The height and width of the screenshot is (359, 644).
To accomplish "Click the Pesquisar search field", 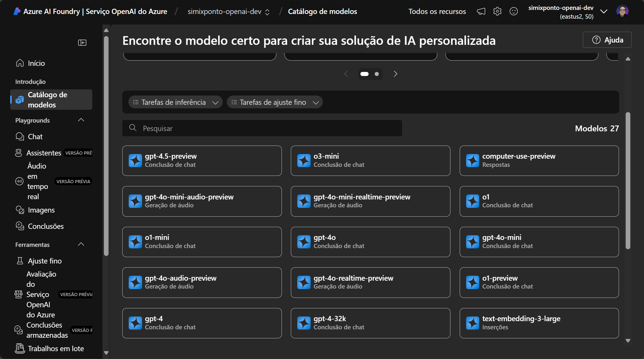I will [262, 128].
